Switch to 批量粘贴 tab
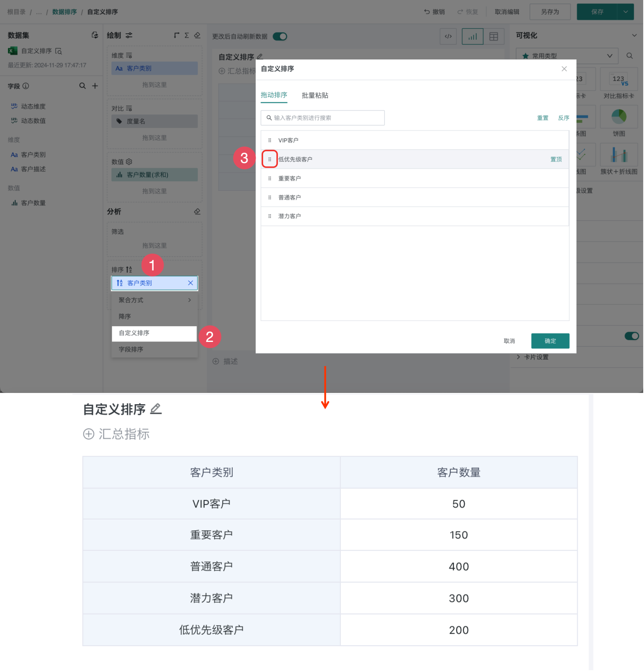This screenshot has height=671, width=644. coord(315,95)
